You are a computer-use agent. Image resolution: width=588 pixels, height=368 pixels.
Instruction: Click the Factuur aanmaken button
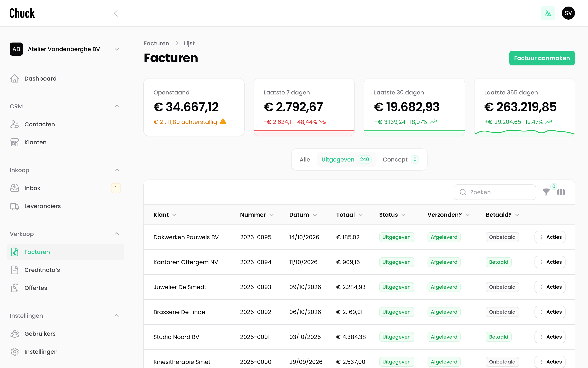pyautogui.click(x=542, y=58)
